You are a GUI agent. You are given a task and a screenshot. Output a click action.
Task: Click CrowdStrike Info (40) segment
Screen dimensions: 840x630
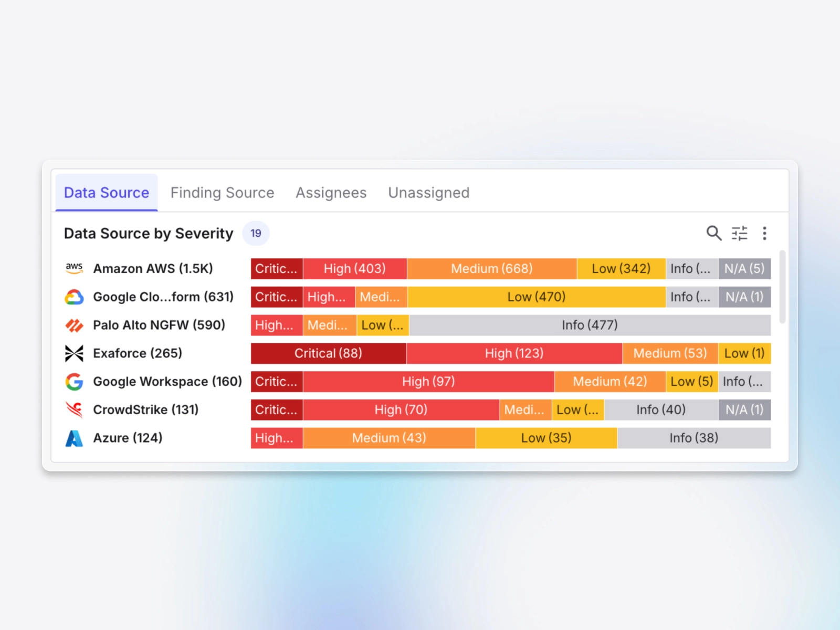(661, 409)
